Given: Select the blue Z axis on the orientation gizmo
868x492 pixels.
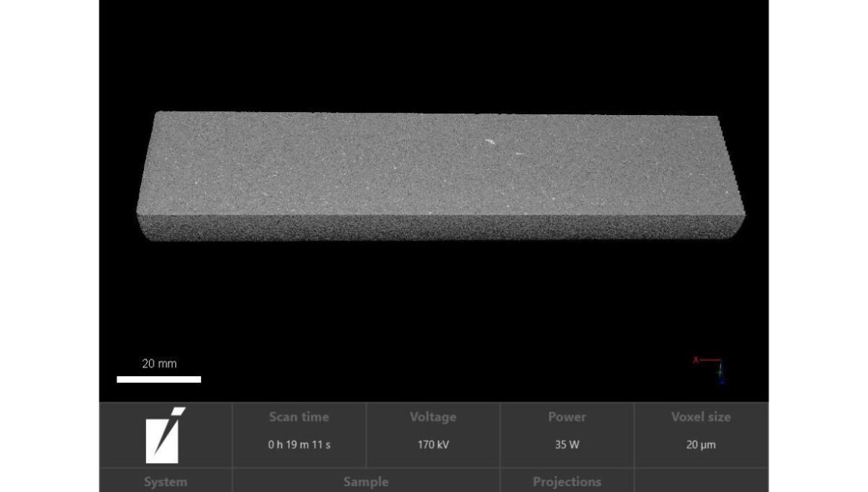Looking at the screenshot, I should click(721, 381).
